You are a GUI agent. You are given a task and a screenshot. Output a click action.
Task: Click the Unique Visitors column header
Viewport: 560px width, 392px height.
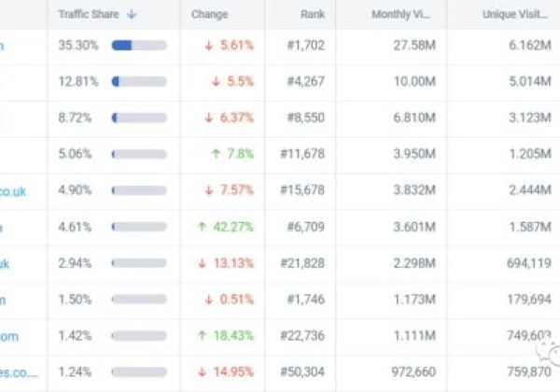click(x=513, y=14)
